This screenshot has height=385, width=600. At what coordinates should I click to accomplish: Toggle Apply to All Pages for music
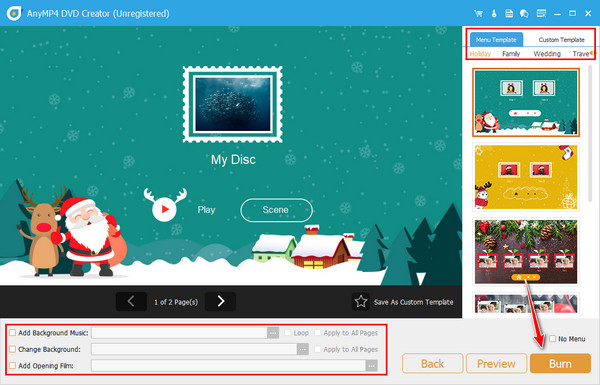pyautogui.click(x=318, y=333)
